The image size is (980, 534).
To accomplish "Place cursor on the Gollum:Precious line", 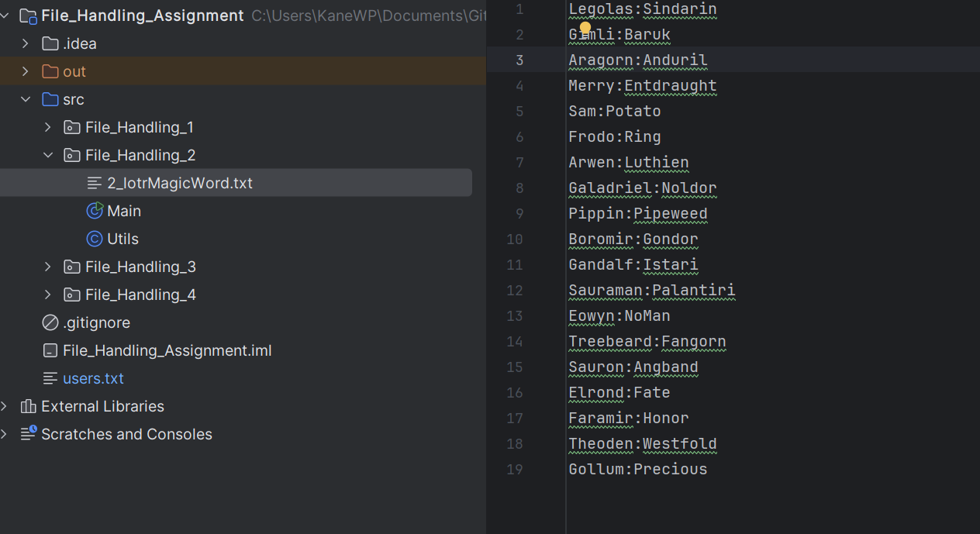I will tap(637, 470).
